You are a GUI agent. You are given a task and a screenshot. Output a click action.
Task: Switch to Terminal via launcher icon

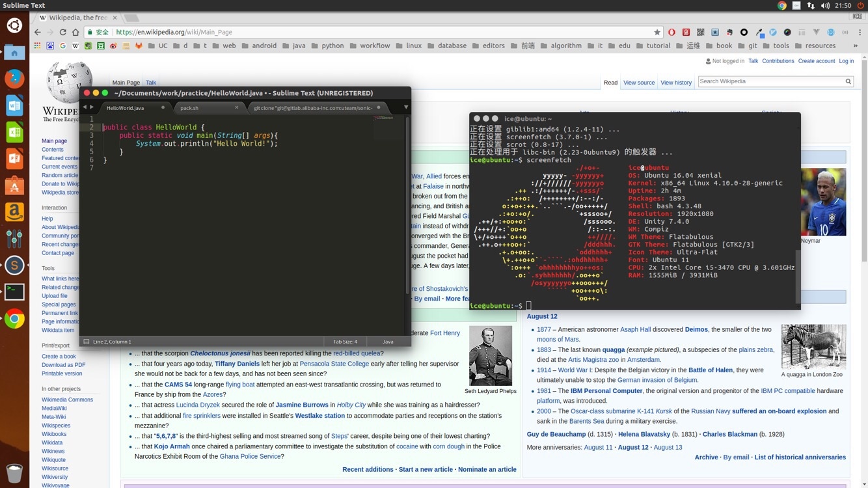pyautogui.click(x=14, y=292)
